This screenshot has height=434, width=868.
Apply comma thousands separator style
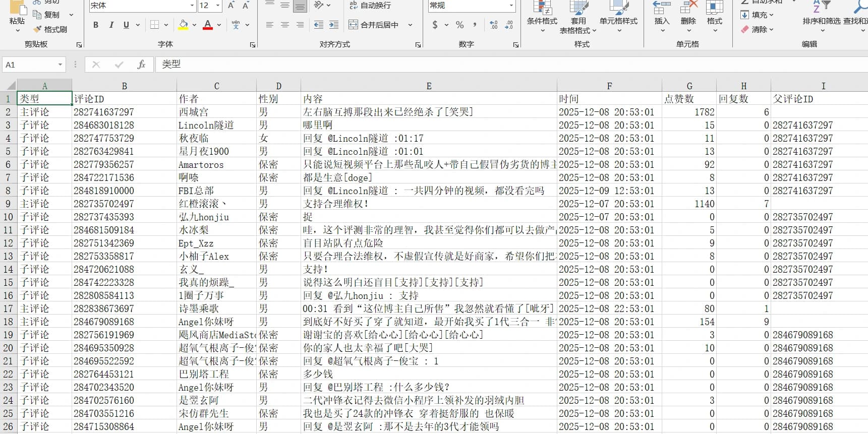pyautogui.click(x=475, y=25)
